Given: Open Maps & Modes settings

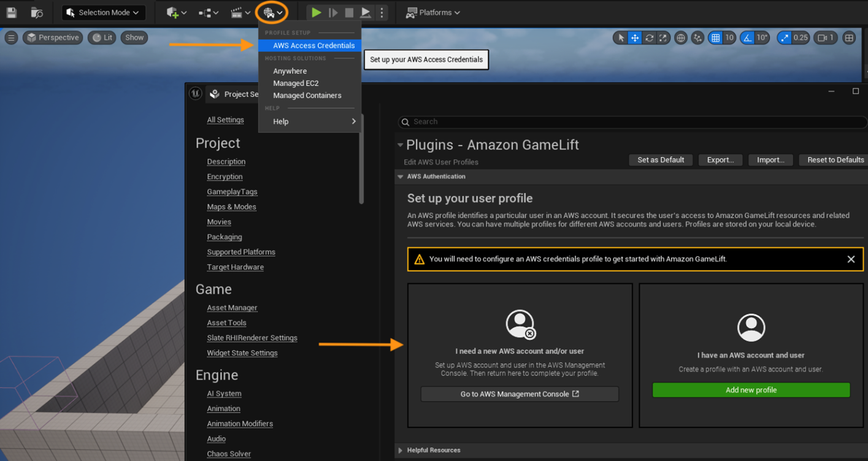Looking at the screenshot, I should pos(231,207).
